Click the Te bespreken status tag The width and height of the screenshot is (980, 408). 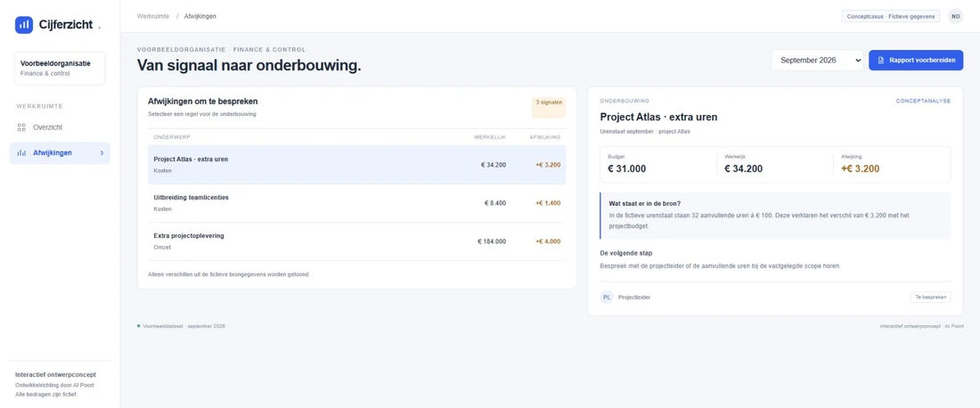(x=931, y=298)
